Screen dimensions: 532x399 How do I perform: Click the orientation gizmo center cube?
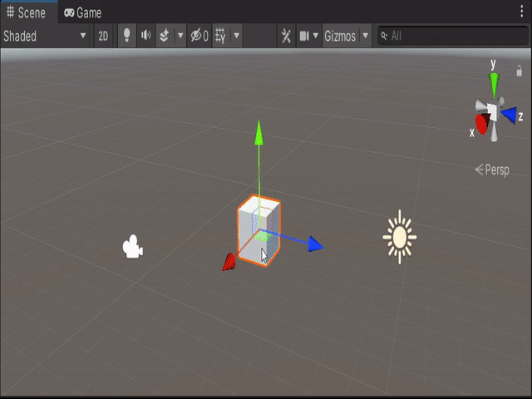(x=492, y=112)
